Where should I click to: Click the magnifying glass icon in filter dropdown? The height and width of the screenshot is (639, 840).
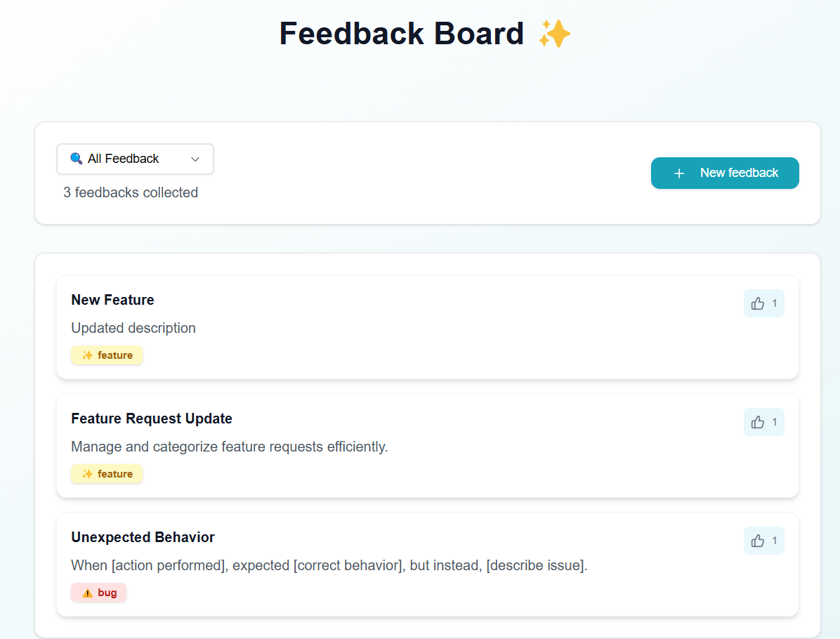click(x=77, y=159)
